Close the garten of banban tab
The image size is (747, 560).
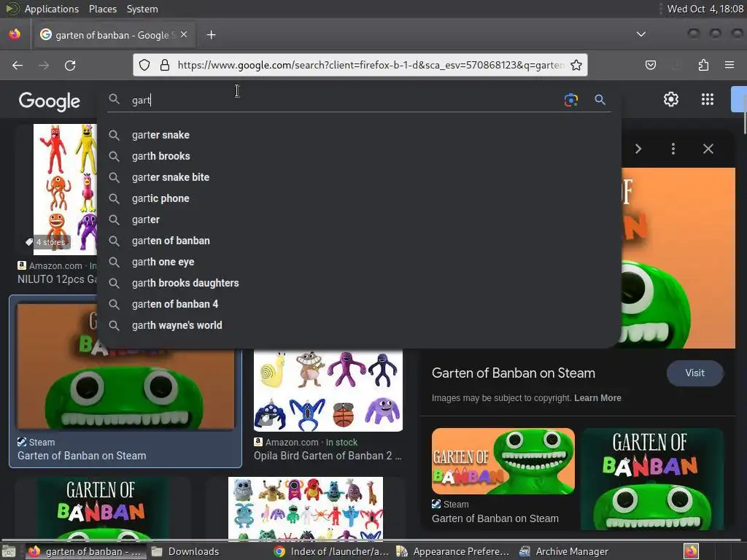click(184, 35)
